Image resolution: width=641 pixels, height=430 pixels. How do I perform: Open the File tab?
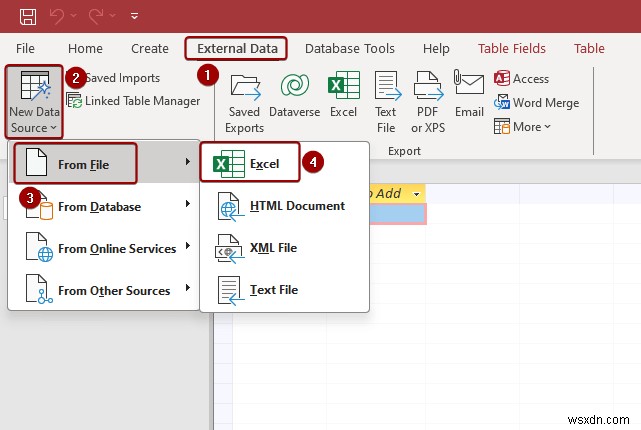(x=25, y=49)
